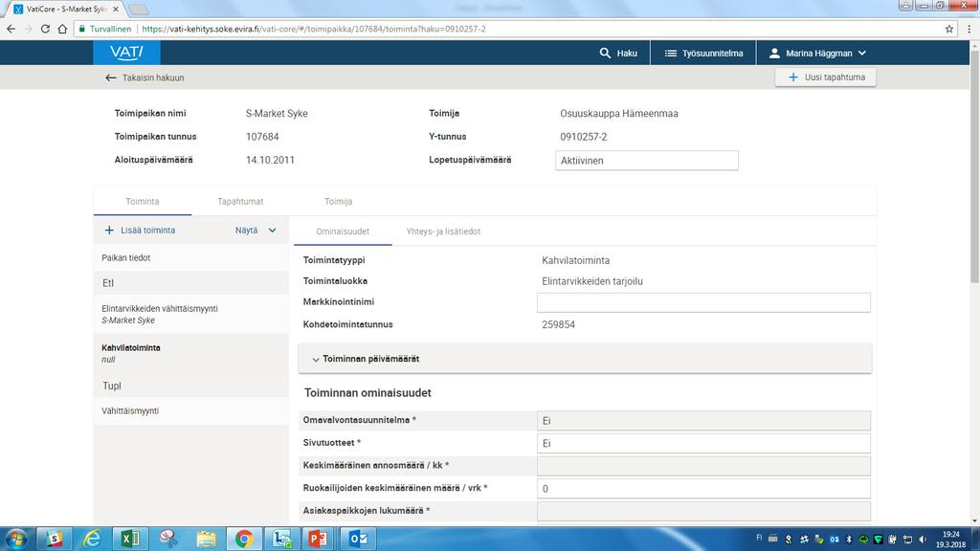Expand Toiminnan päivämäärät section
This screenshot has width=980, height=551.
[x=585, y=359]
